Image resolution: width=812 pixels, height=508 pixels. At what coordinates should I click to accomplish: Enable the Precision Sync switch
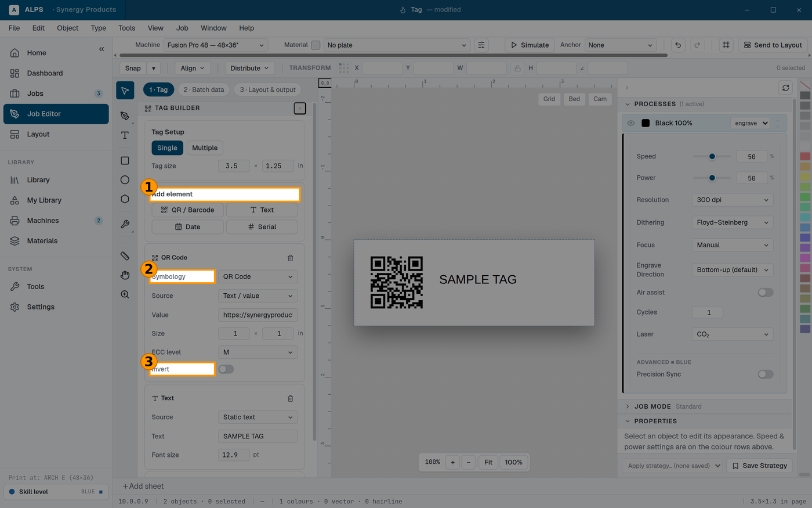coord(766,374)
